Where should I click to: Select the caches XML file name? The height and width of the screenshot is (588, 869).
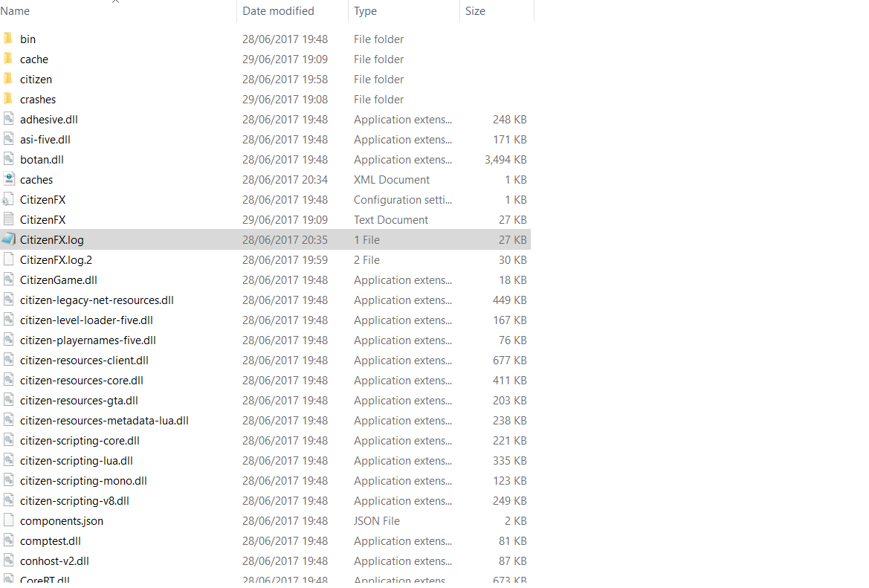pyautogui.click(x=36, y=180)
